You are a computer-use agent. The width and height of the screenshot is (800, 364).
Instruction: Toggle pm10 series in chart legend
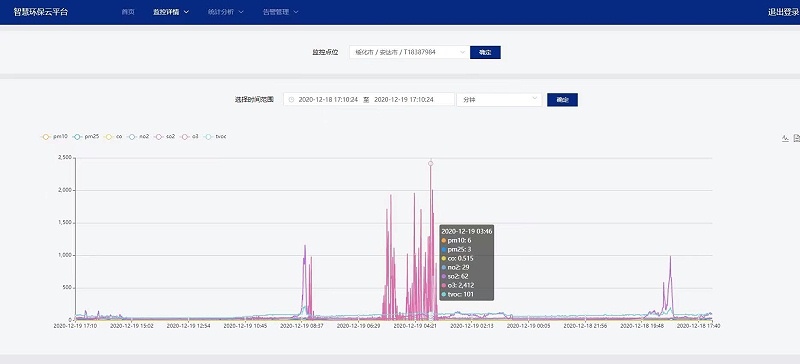54,137
